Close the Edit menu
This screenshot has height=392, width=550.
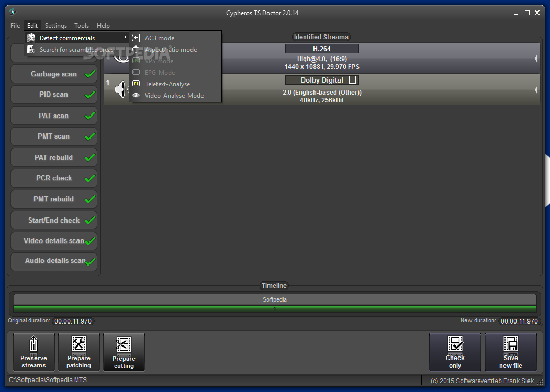32,26
